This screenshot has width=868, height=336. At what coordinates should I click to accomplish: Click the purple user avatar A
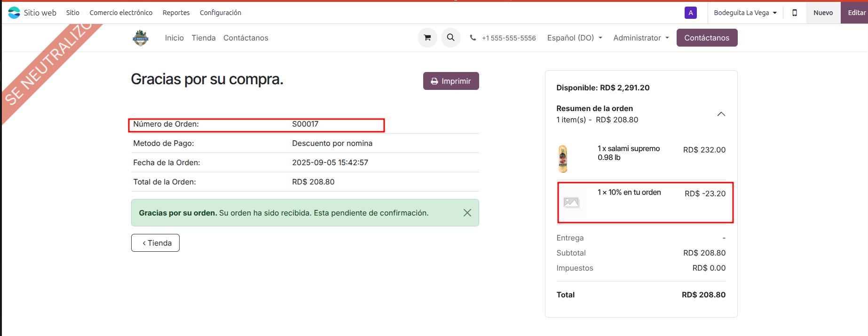690,13
